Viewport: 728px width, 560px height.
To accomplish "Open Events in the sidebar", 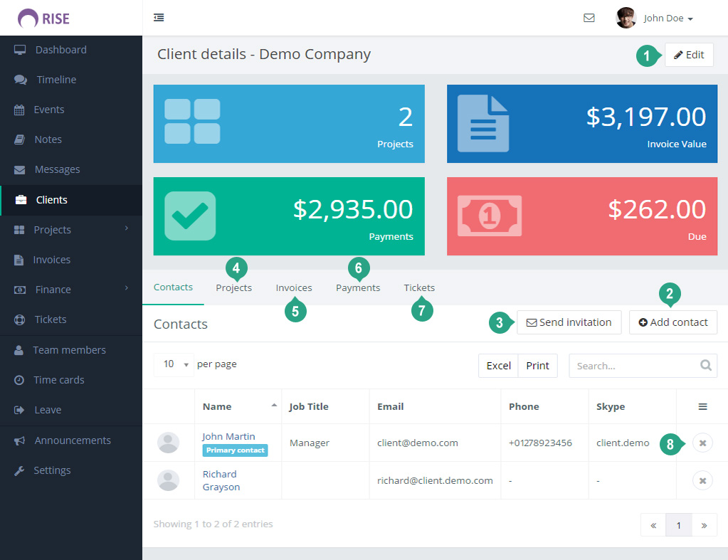I will coord(71,110).
